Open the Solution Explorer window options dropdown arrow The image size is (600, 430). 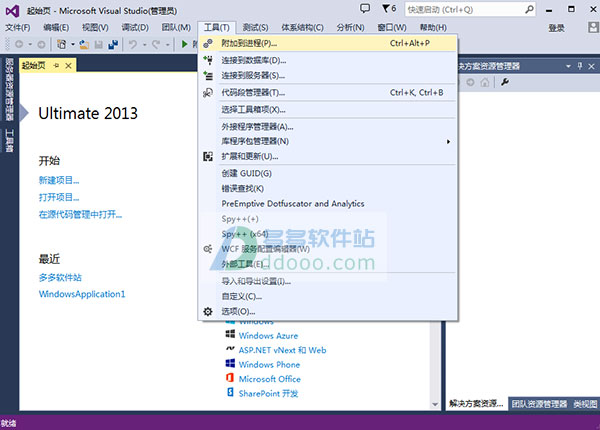click(569, 66)
